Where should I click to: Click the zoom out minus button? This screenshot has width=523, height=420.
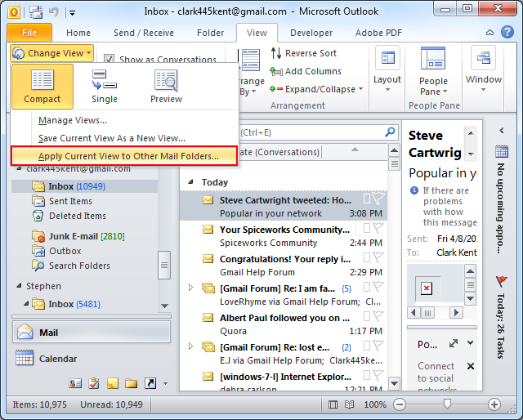tap(400, 404)
